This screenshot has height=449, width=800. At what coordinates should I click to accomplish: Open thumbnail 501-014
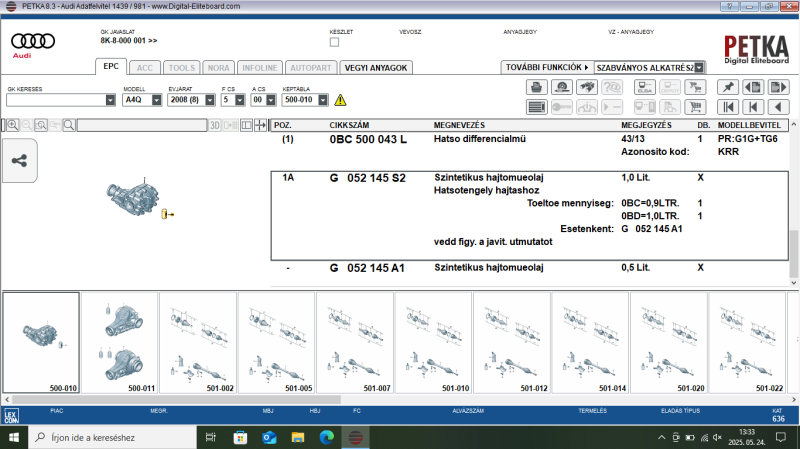tap(591, 342)
